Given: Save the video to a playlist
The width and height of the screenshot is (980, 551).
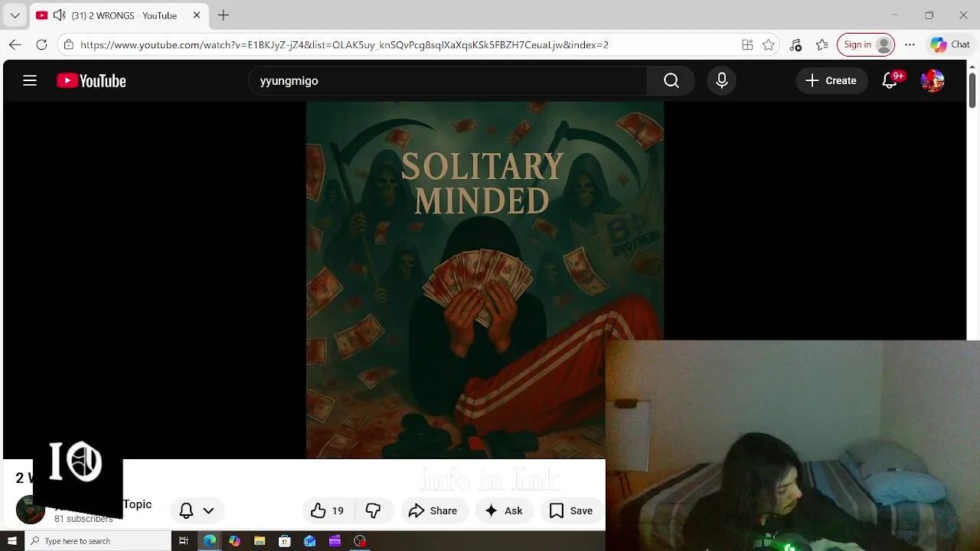Looking at the screenshot, I should pos(571,510).
